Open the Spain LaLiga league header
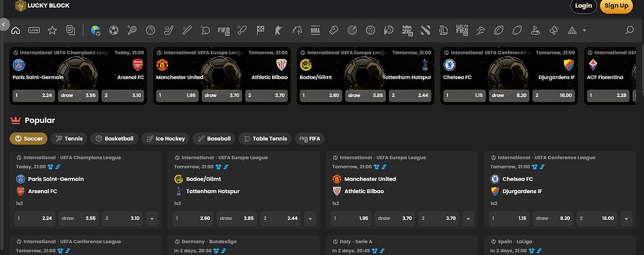This screenshot has width=644, height=255. [x=516, y=242]
